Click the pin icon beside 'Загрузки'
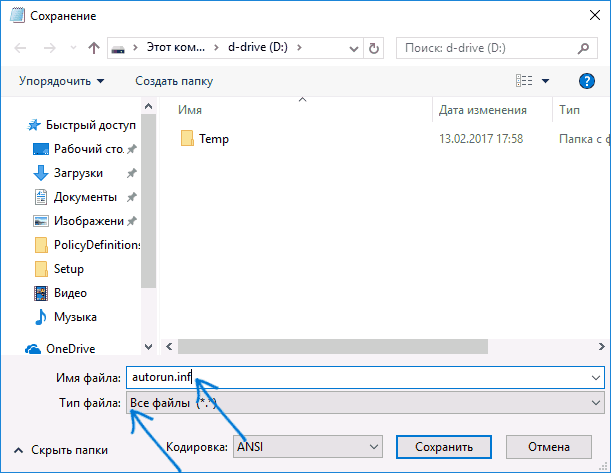Screen dimensions: 611x473 click(x=132, y=173)
